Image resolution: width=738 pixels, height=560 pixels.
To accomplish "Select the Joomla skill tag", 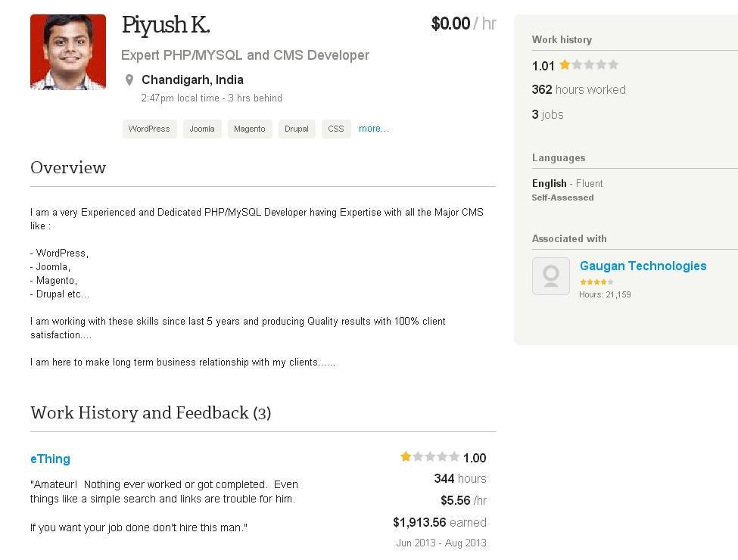I will coord(202,129).
